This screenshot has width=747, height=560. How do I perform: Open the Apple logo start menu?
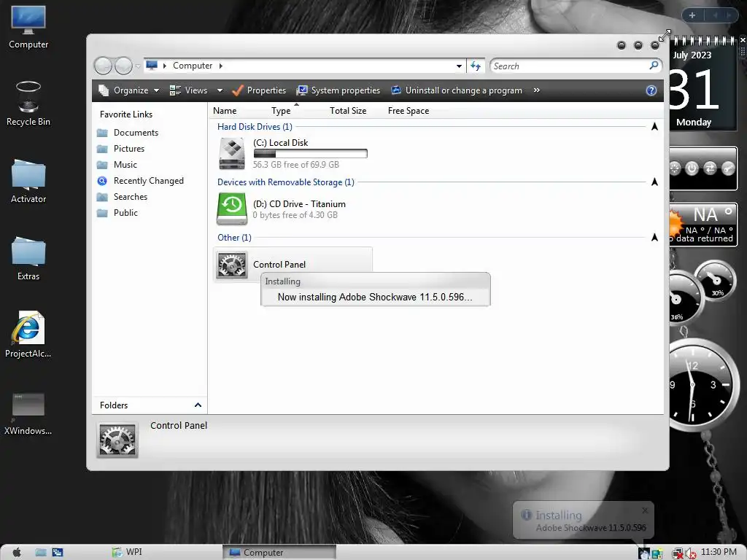click(x=17, y=553)
